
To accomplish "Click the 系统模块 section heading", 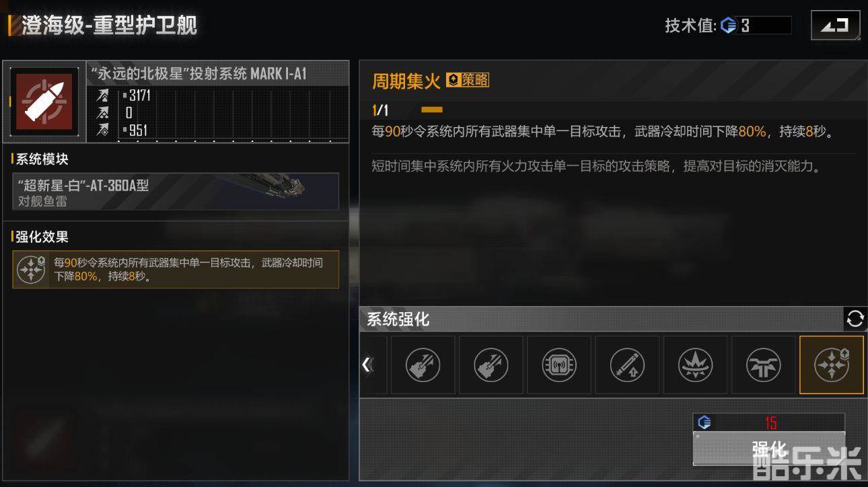I will pyautogui.click(x=42, y=159).
